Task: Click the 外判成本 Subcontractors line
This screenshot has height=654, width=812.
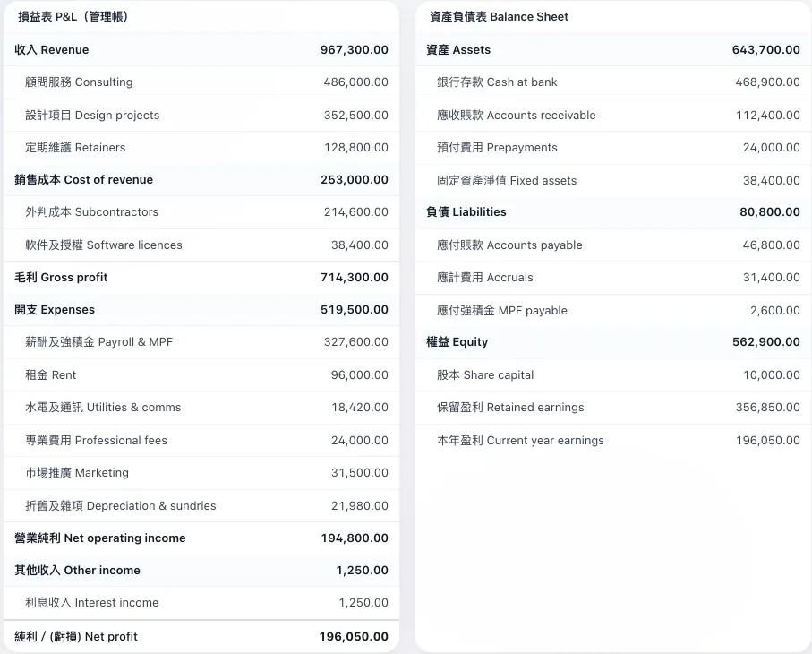Action: pos(201,212)
